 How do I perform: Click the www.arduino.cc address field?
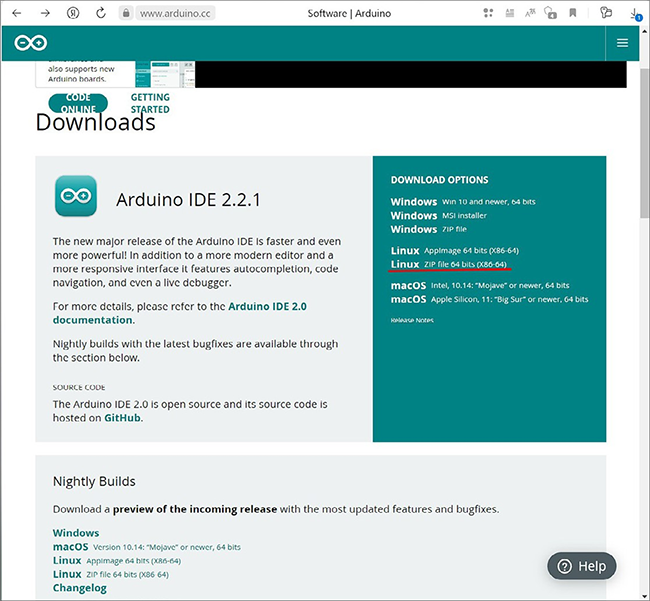pyautogui.click(x=175, y=13)
